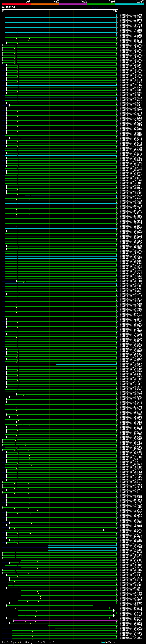Image resolution: width=146 pixels, height=644 pixels.
Task: Open hit UniRef100_Q1WLW3
Action: point(131,15)
